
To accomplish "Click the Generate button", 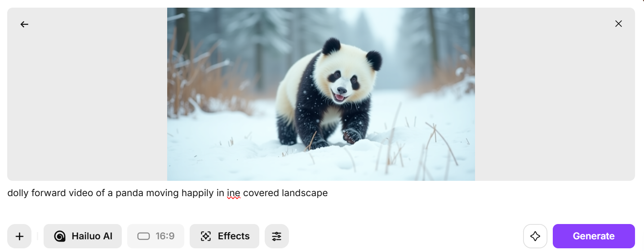I will coord(594,236).
